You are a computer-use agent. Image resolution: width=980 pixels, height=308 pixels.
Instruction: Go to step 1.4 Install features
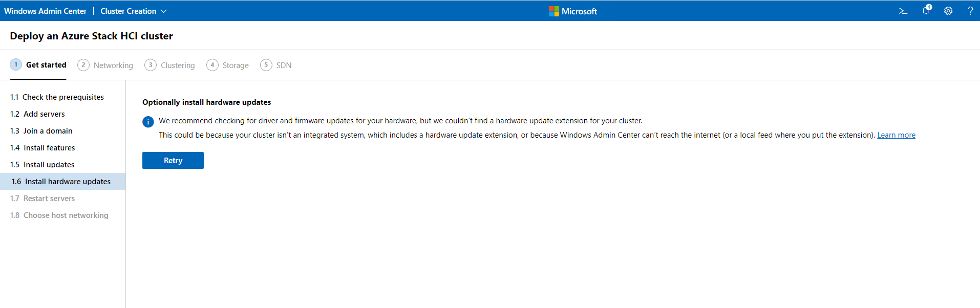(x=49, y=148)
